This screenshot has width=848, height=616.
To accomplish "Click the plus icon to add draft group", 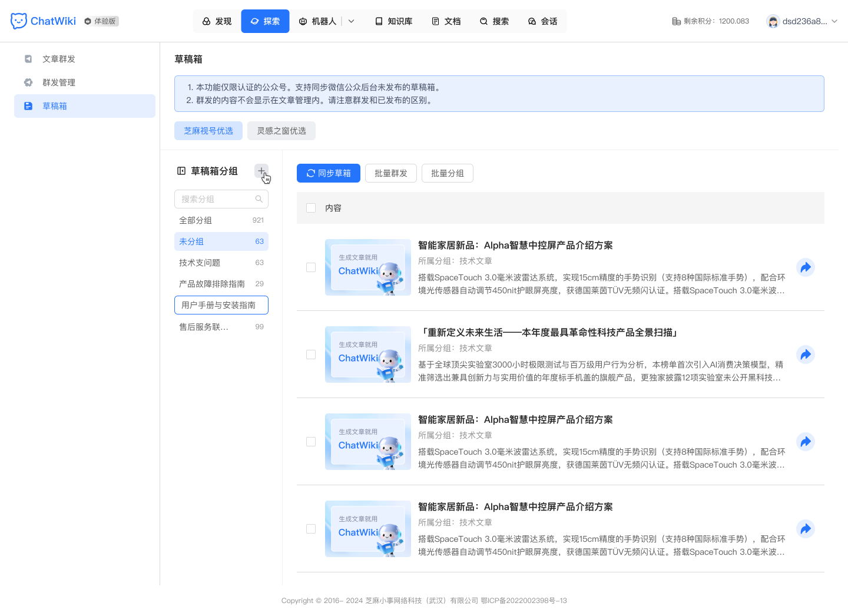I will [x=261, y=171].
